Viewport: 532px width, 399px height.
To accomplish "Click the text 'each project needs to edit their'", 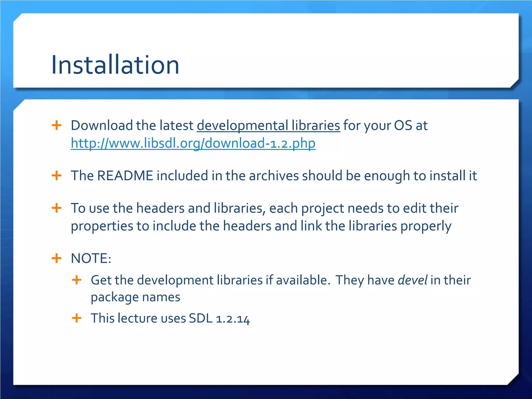I will click(364, 208).
